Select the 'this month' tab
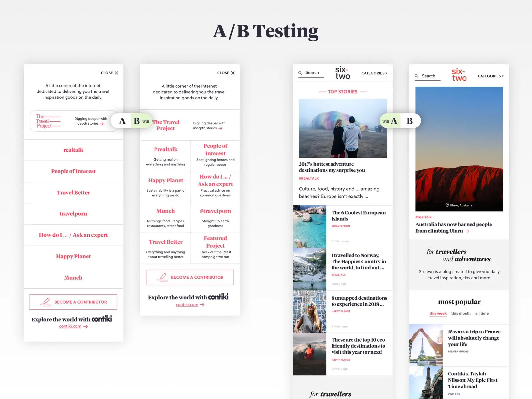The height and width of the screenshot is (399, 532). (461, 313)
